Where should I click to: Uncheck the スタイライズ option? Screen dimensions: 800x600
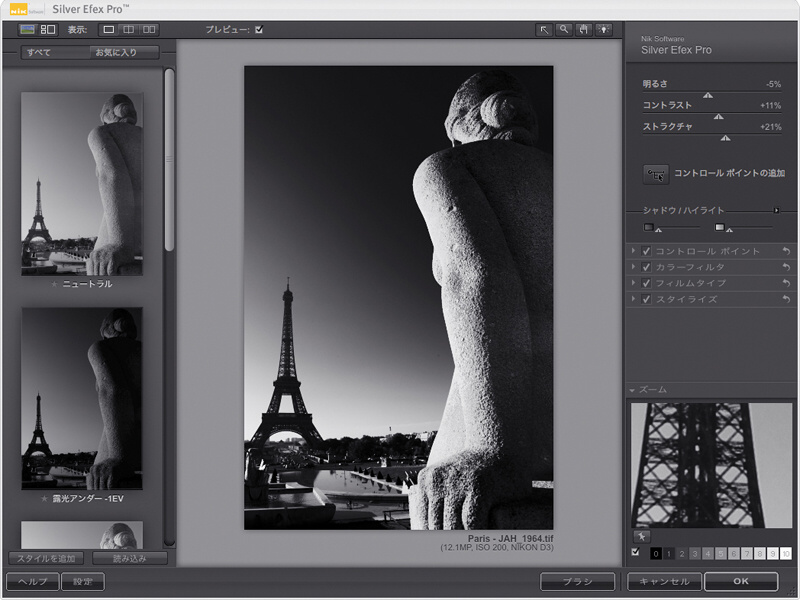(x=646, y=299)
